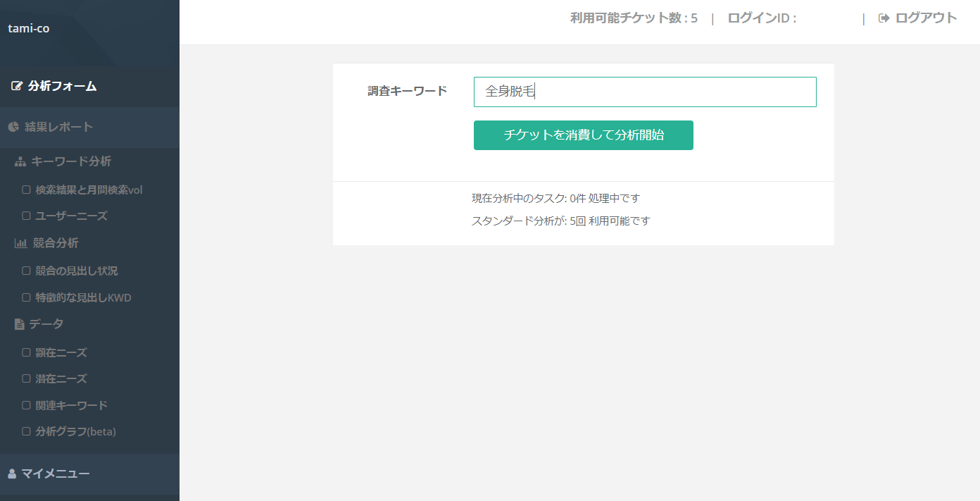The height and width of the screenshot is (501, 980).
Task: Toggle the square marker beside ユーザーニーズ
Action: click(26, 216)
